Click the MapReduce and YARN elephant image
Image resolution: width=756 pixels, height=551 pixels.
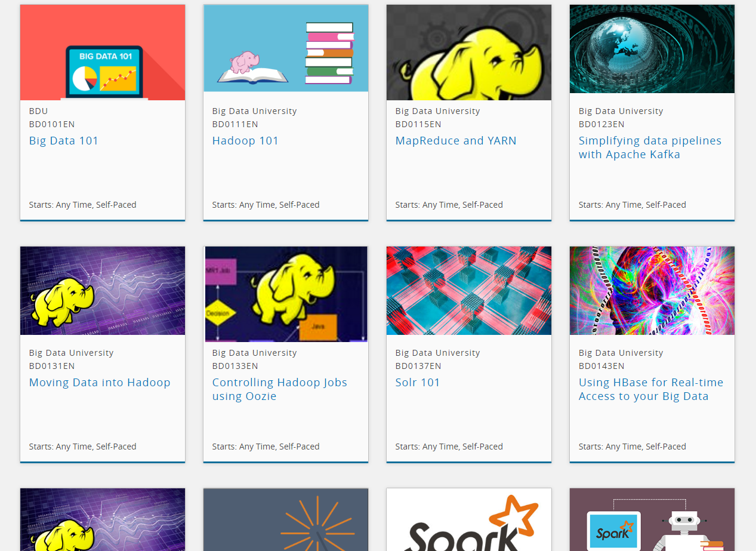coord(469,53)
